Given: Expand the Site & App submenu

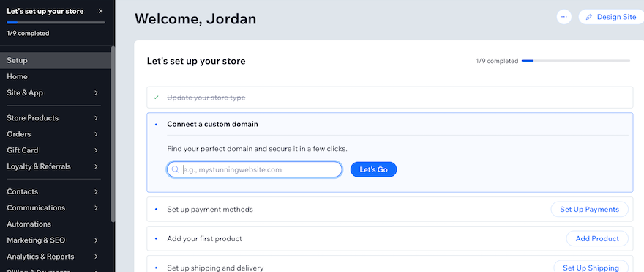Looking at the screenshot, I should point(96,93).
